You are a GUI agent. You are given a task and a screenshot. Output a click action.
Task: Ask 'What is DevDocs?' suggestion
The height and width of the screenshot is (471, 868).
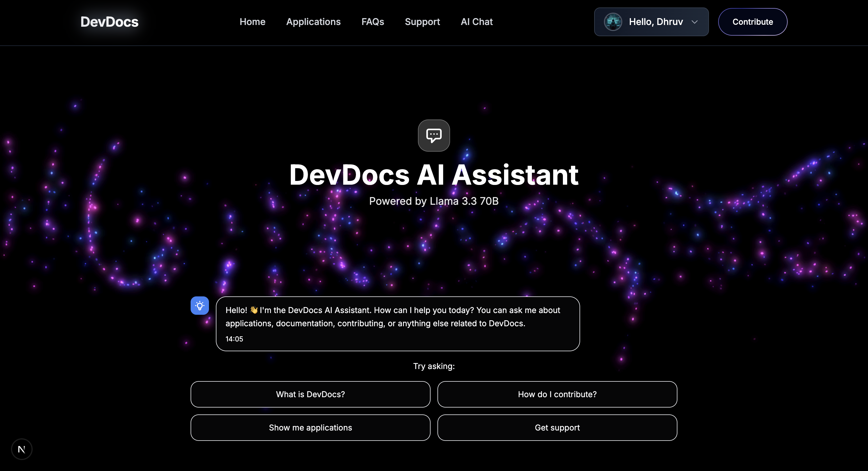click(x=310, y=394)
